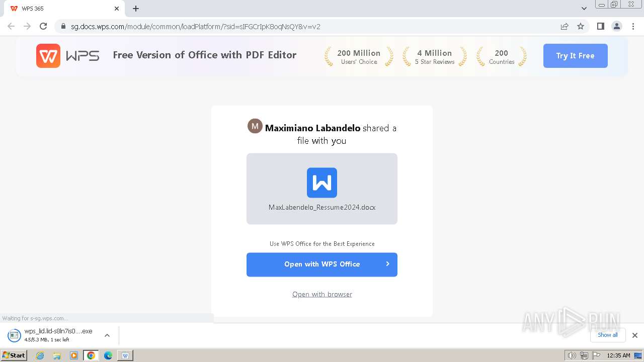The image size is (644, 362).
Task: Expand the tab search dropdown arrow
Action: [x=584, y=9]
